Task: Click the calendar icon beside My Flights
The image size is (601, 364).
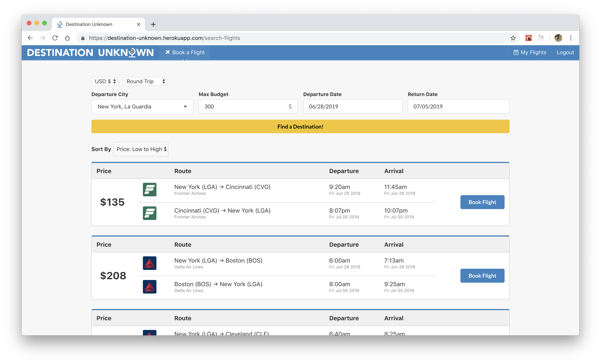Action: (516, 52)
